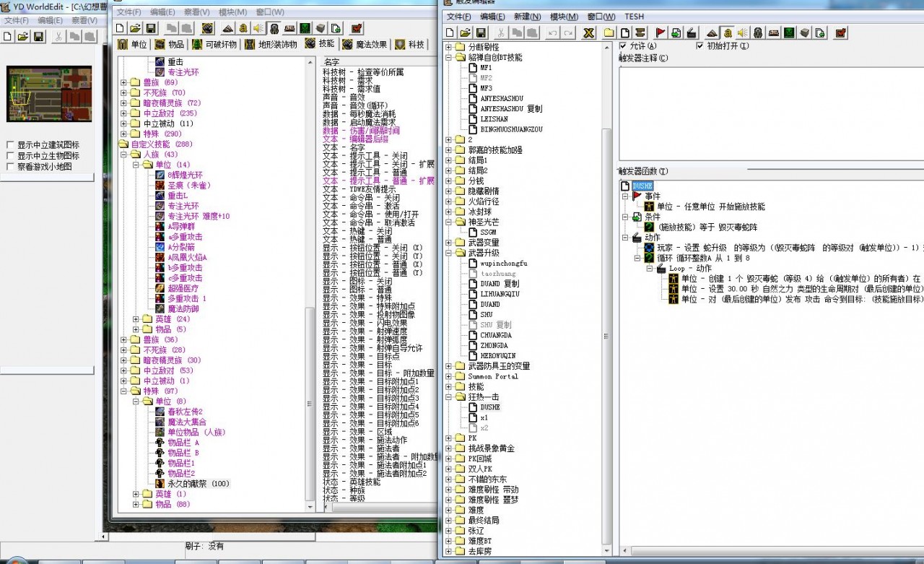The height and width of the screenshot is (564, 924).
Task: Select trigger HEROWUQIN
Action: (498, 355)
